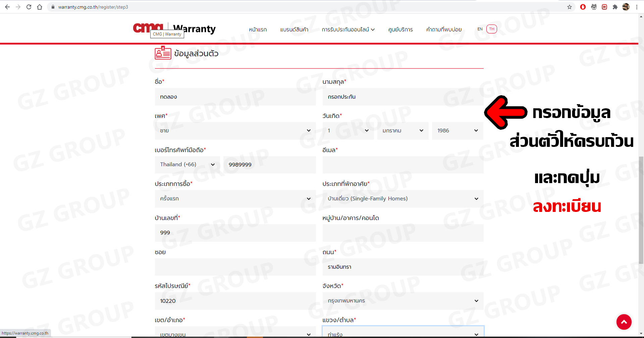Image resolution: width=644 pixels, height=338 pixels.
Task: Select the TH language option
Action: point(491,29)
